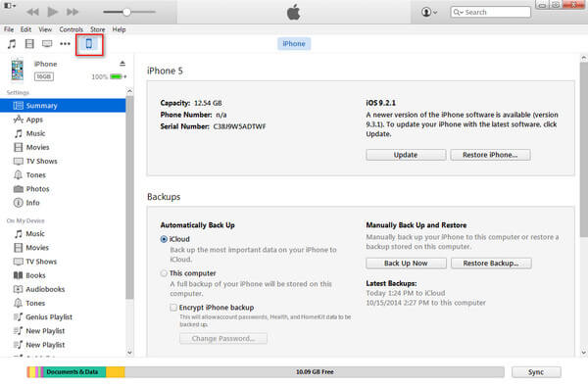Enable Encrypt iPhone backup checkbox
588x387 pixels.
[x=173, y=308]
